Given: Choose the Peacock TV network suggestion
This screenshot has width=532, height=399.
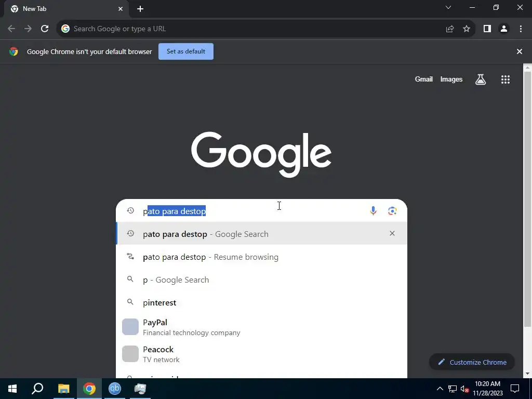Looking at the screenshot, I should (x=262, y=354).
